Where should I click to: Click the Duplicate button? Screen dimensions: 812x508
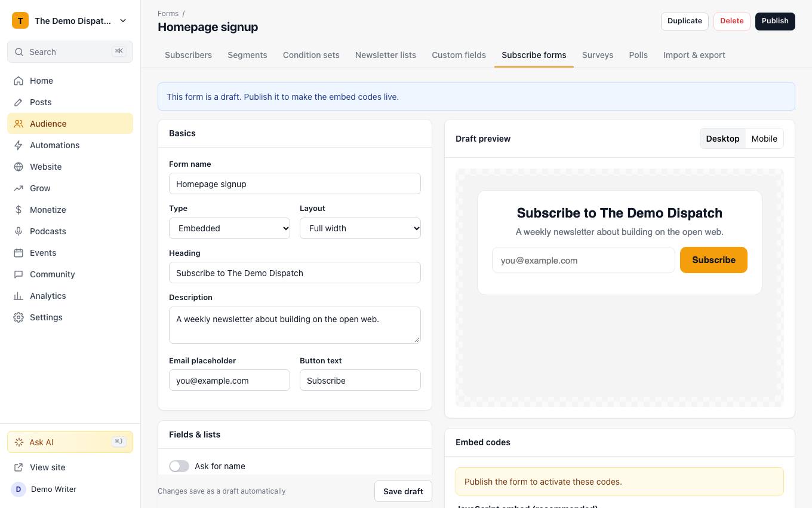coord(685,21)
